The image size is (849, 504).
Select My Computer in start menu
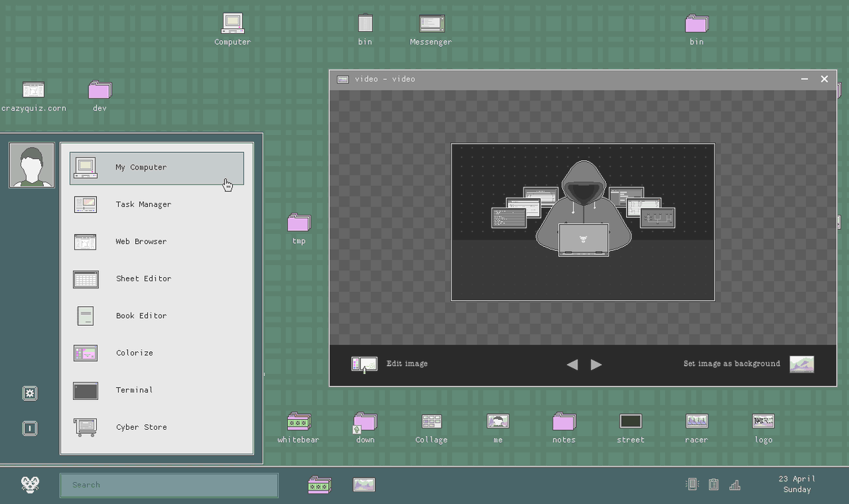pyautogui.click(x=156, y=168)
